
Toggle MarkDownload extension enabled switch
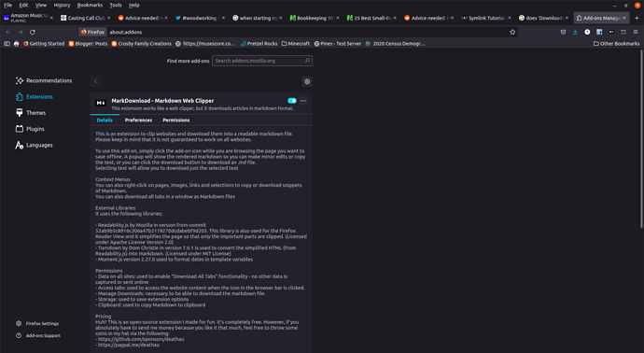pos(292,101)
